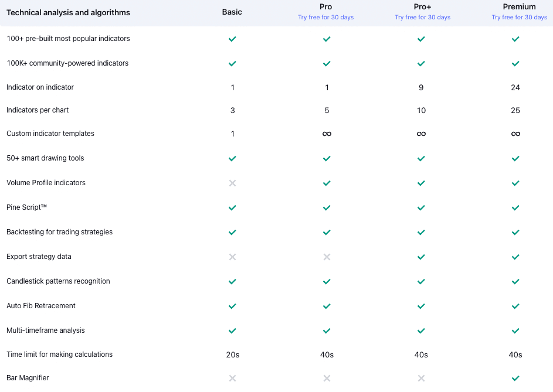553x392 pixels.
Task: Click 'Technical analysis and algorithms' section heading
Action: point(68,12)
